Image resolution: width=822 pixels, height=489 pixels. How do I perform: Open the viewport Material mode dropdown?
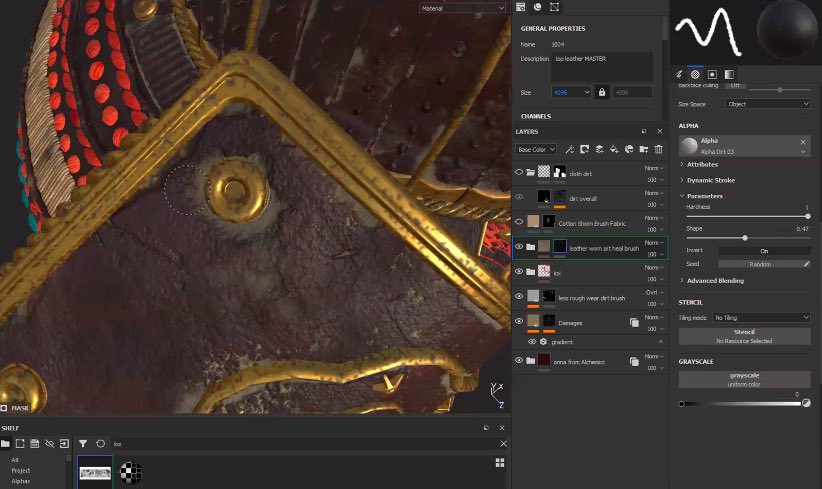click(x=462, y=8)
